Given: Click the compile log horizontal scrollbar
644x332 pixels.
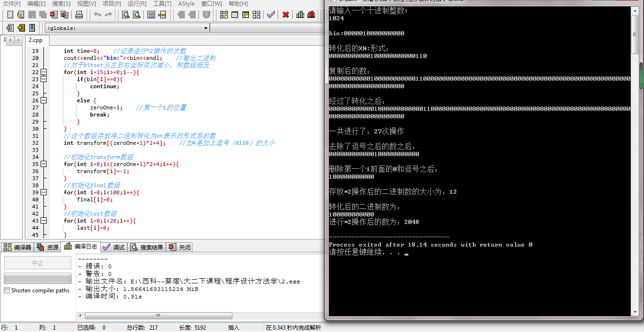Looking at the screenshot, I should coord(158,316).
